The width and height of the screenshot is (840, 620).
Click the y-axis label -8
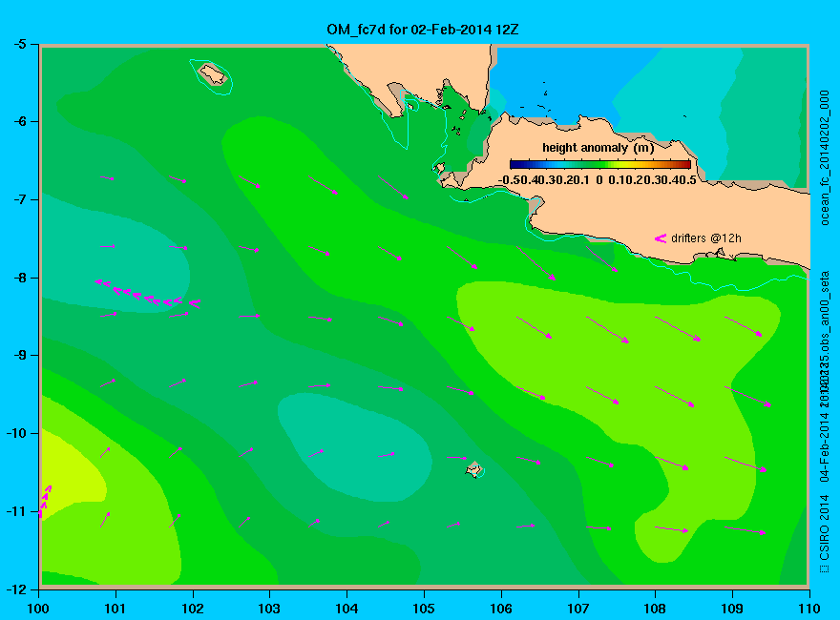pos(20,278)
